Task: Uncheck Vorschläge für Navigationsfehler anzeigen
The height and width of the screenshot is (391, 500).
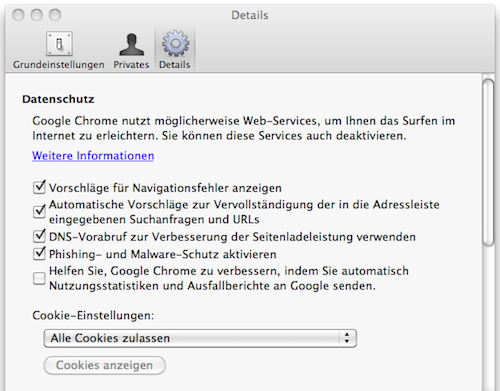Action: [39, 187]
